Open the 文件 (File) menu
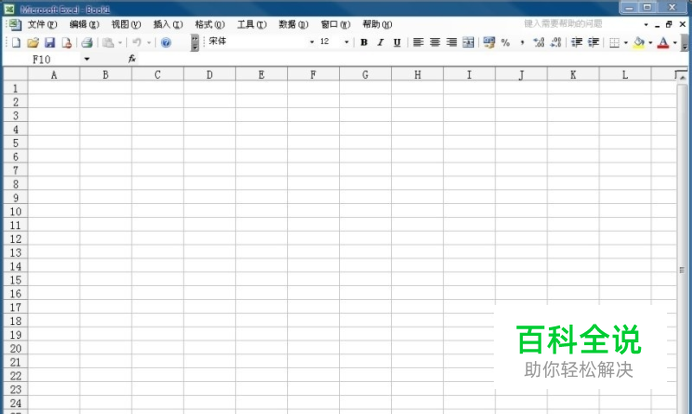This screenshot has width=692, height=414. point(42,24)
